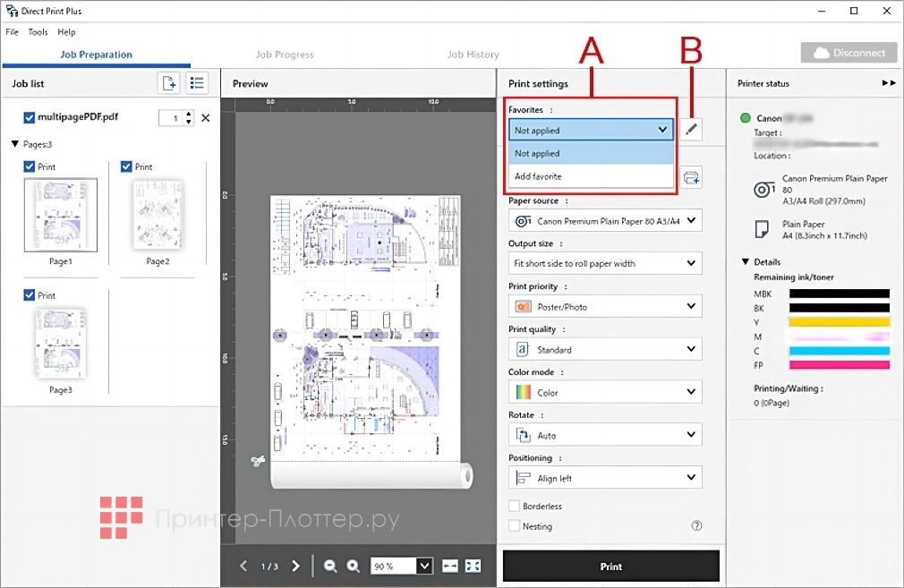Uncheck Print checkbox for Page1

pyautogui.click(x=30, y=166)
